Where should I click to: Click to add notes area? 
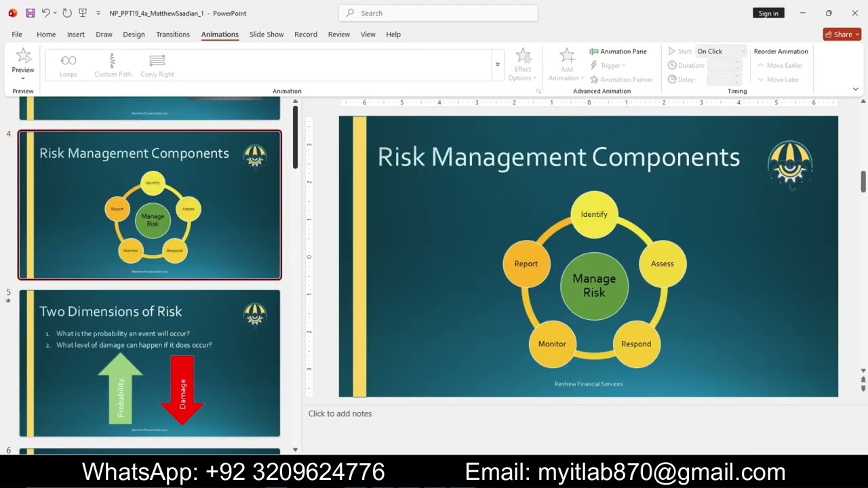340,413
